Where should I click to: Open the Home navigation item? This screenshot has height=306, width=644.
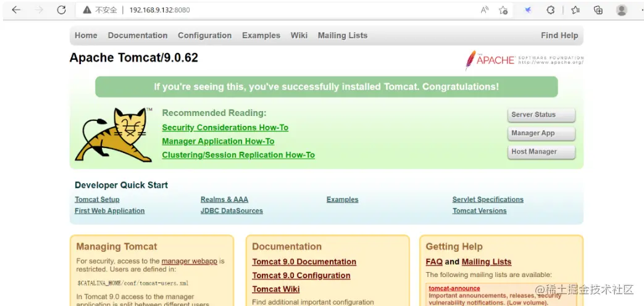tap(86, 35)
